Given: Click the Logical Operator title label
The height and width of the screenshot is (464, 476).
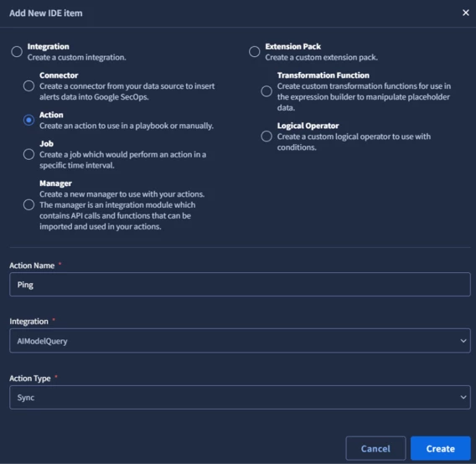Looking at the screenshot, I should coord(308,126).
